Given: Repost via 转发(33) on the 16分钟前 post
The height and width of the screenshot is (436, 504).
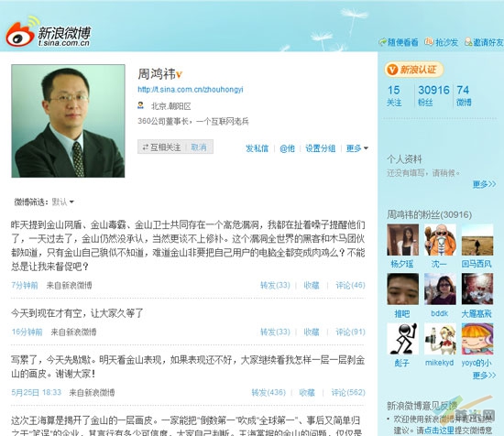Looking at the screenshot, I should point(275,332).
